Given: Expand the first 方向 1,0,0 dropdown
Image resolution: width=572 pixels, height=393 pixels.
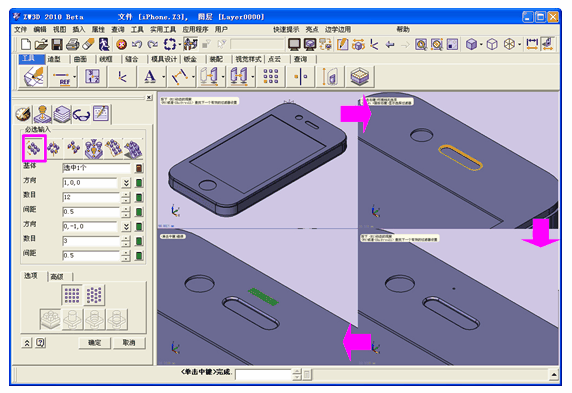Looking at the screenshot, I should 126,183.
